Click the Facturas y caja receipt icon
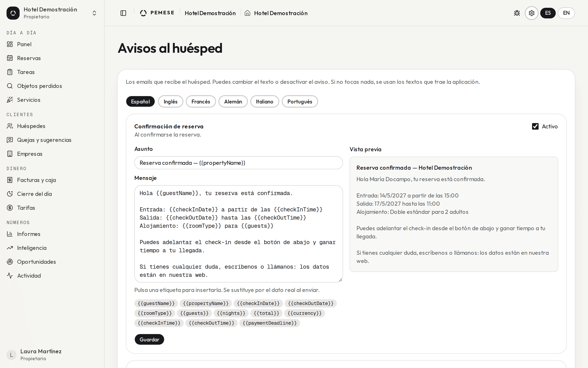This screenshot has height=368, width=588. [10, 180]
